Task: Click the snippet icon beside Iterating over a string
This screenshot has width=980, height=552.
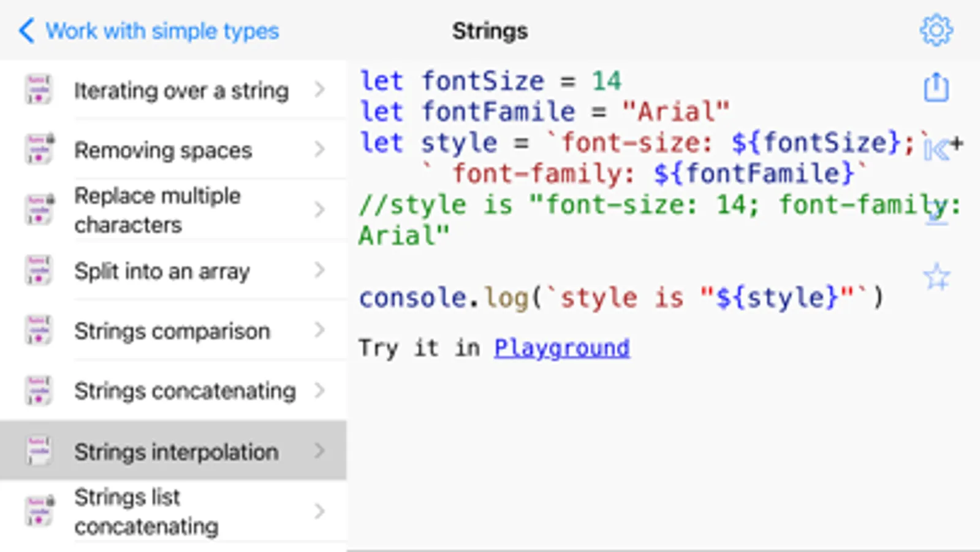Action: (x=39, y=90)
